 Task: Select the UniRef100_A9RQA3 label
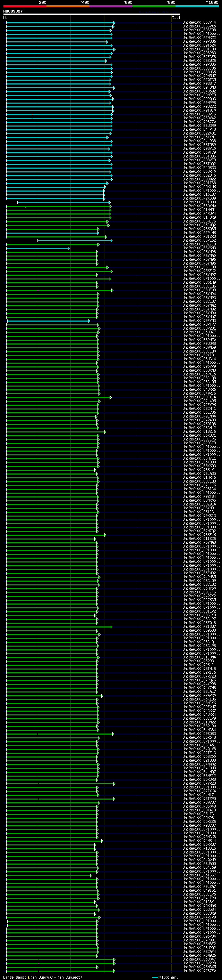199,99
